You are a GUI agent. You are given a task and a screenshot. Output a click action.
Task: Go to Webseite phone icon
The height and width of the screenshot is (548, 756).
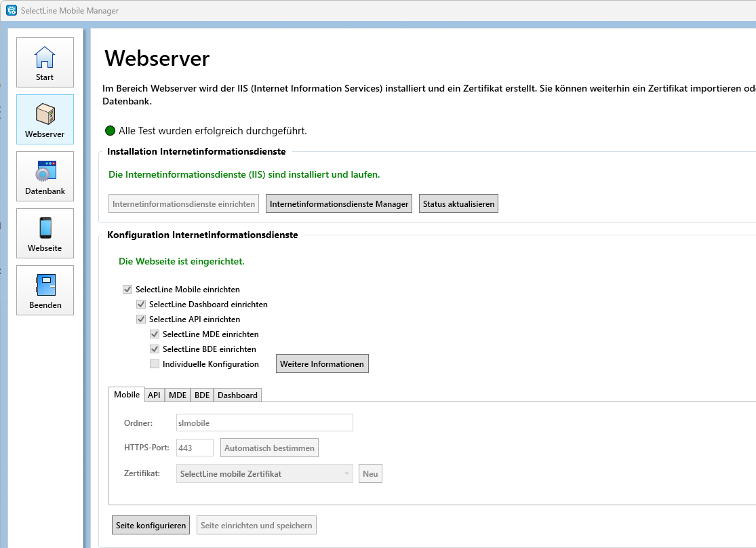coord(45,229)
